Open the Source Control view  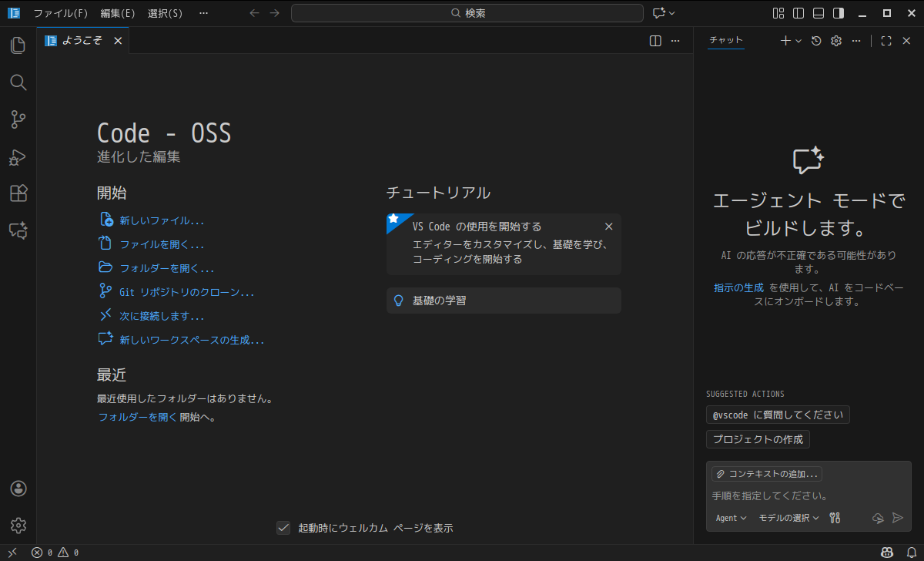(18, 119)
